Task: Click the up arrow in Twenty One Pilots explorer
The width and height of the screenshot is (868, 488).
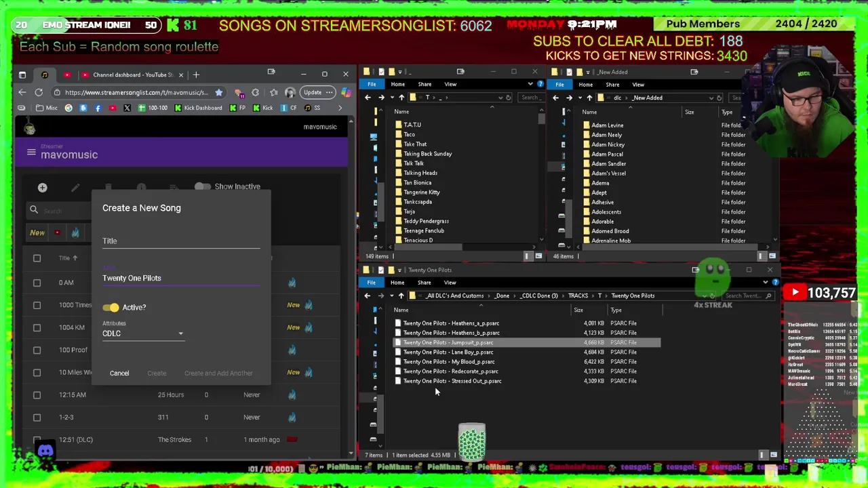Action: (x=401, y=296)
